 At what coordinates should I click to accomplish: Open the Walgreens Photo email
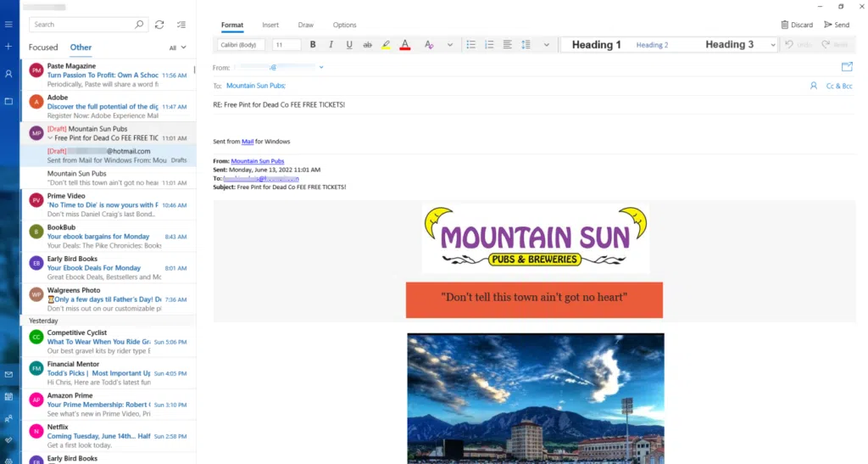(108, 299)
